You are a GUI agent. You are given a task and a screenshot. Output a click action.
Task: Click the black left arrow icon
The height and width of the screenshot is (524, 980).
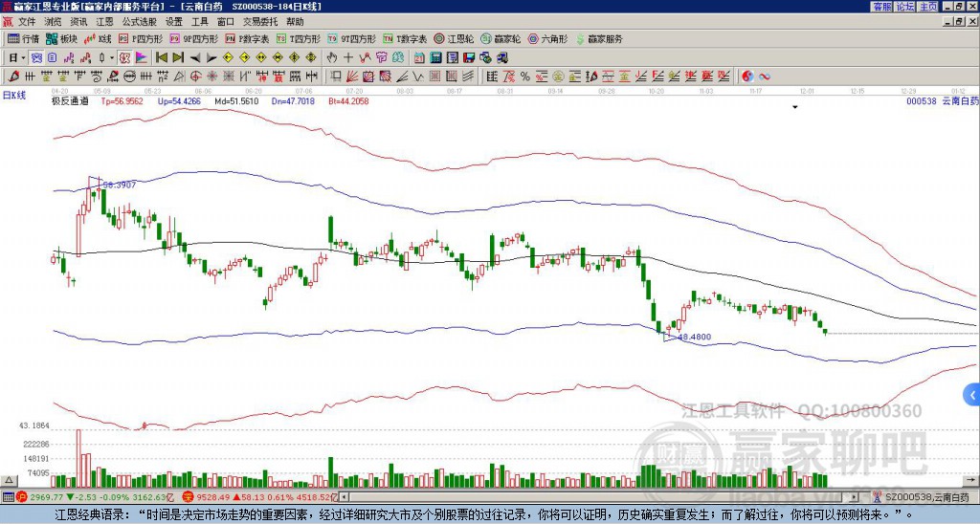tap(195, 58)
